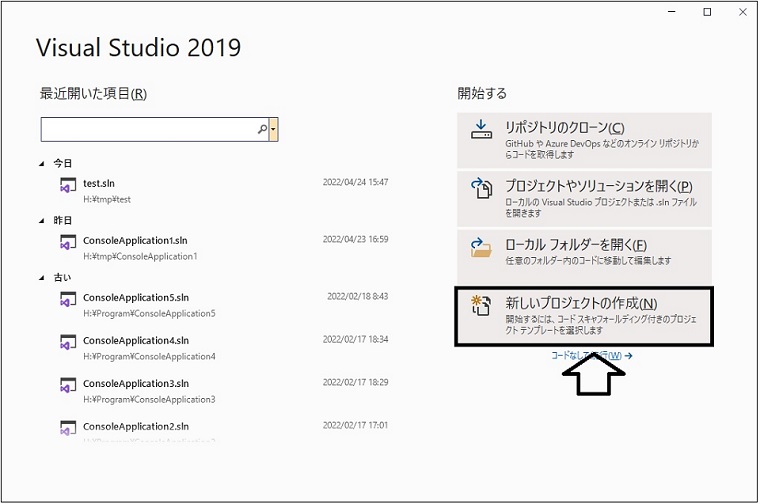Click the Create New Project icon

coord(482,307)
